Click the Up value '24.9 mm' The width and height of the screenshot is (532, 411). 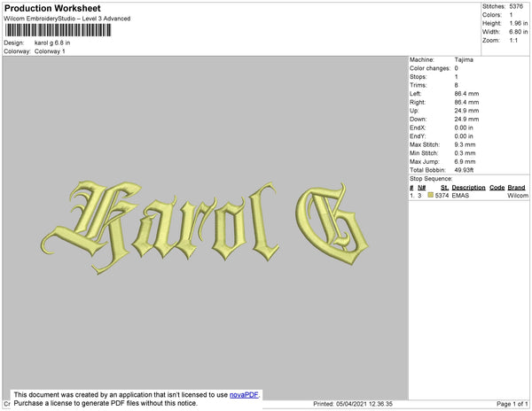coord(466,111)
